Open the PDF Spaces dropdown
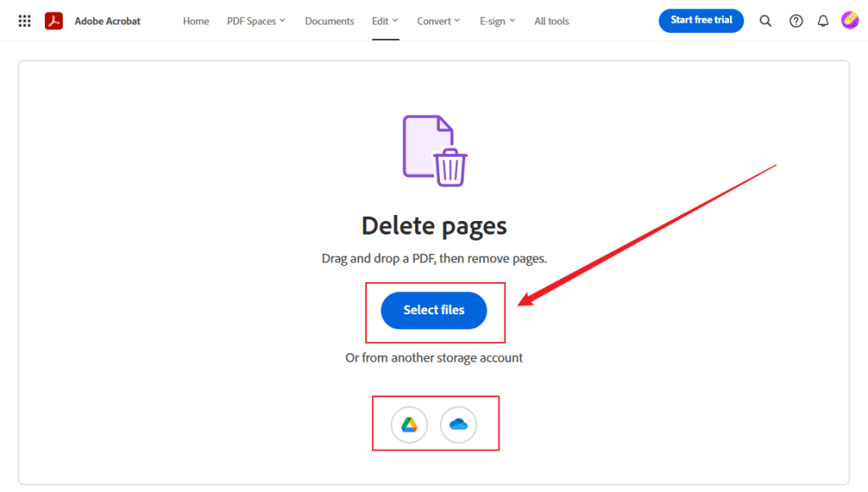 (x=256, y=20)
